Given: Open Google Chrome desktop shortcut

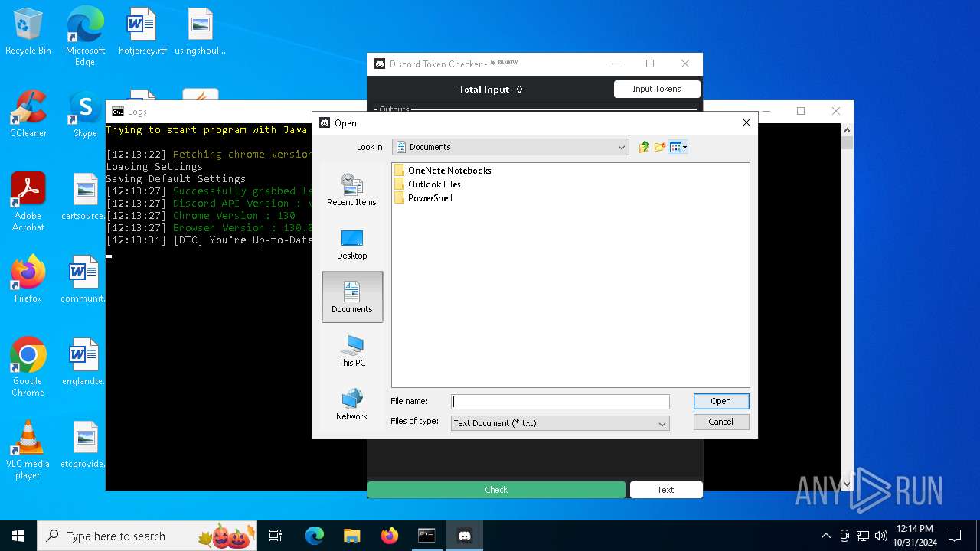Looking at the screenshot, I should (28, 367).
